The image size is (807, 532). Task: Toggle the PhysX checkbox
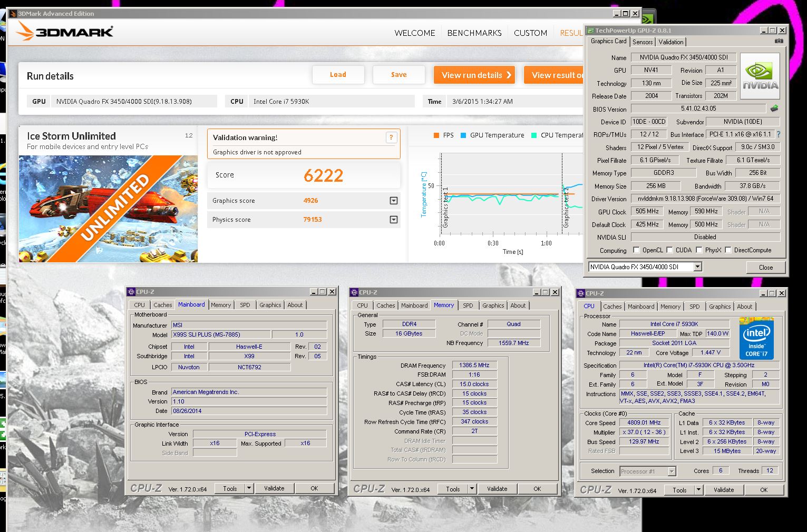click(699, 250)
